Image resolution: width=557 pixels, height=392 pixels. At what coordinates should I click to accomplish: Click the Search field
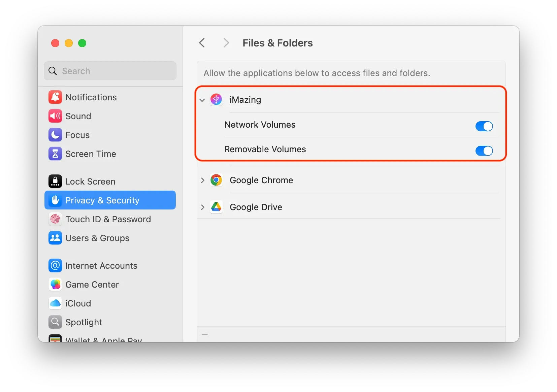110,71
